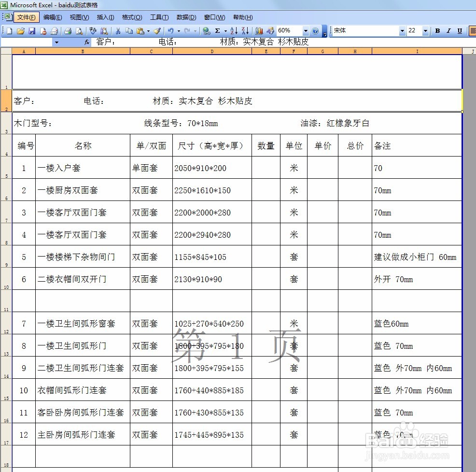This screenshot has height=472, width=476.
Task: Toggle Underline formatting
Action: (x=460, y=30)
